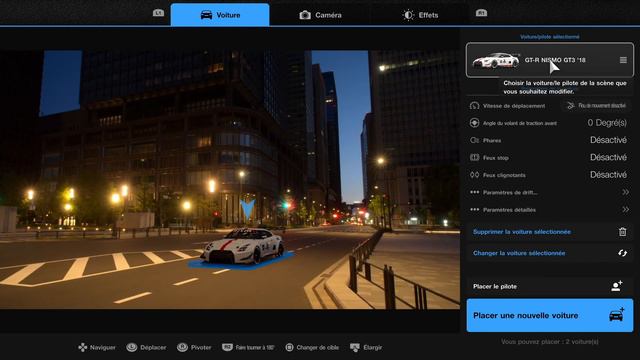Click the GT-R car thumbnail image

(x=496, y=60)
